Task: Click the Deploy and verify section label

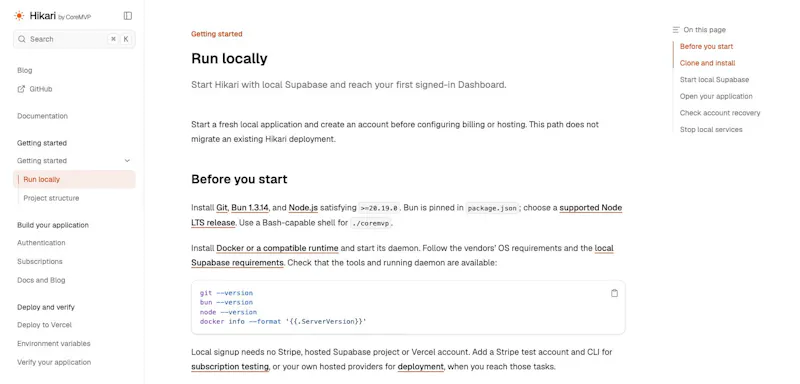Action: coord(46,308)
